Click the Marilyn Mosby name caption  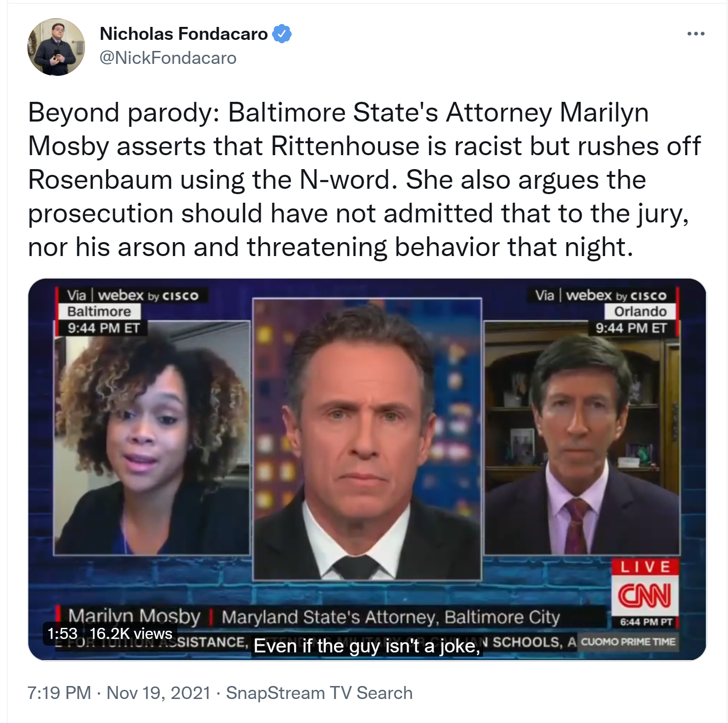pyautogui.click(x=134, y=616)
